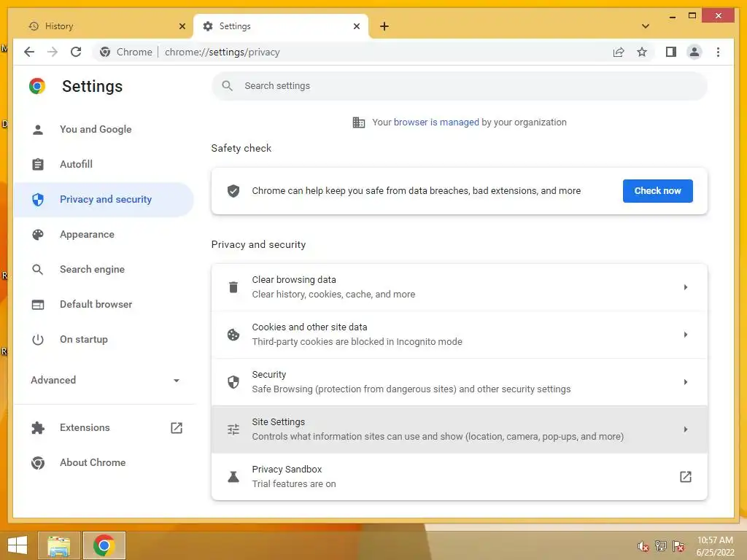Screen dimensions: 747x560
Task: Bookmark this tab with the star icon
Action: (x=642, y=52)
